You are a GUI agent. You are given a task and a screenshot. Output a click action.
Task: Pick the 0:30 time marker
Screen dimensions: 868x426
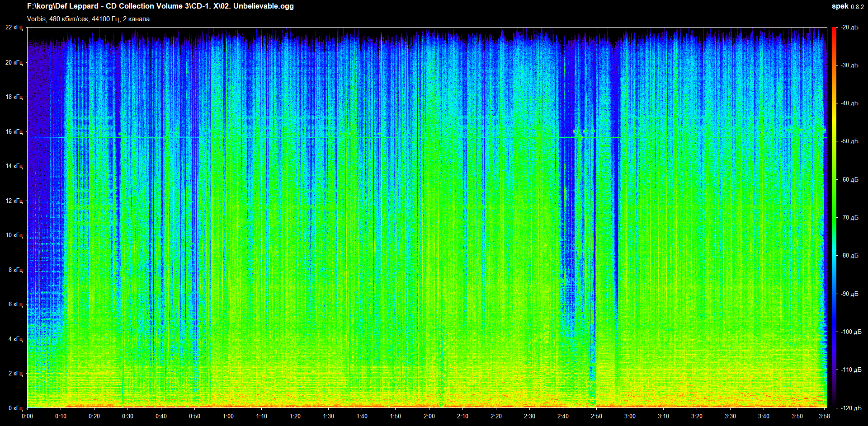(x=128, y=416)
